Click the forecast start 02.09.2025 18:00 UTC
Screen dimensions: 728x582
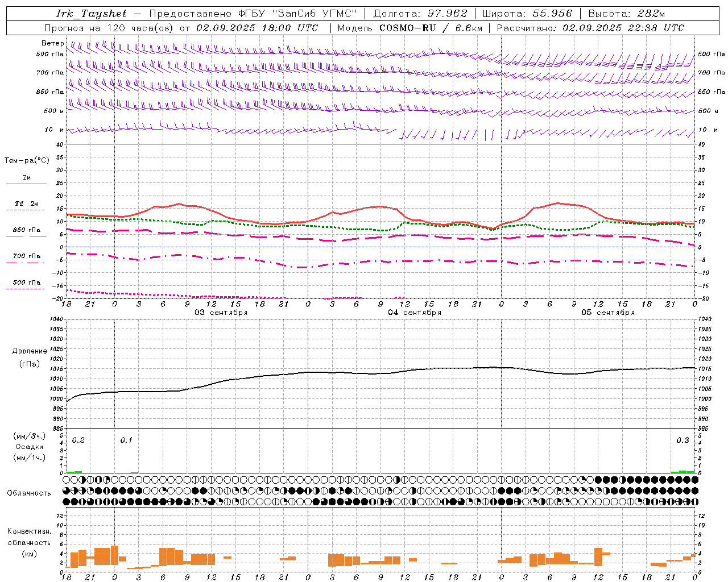[257, 28]
